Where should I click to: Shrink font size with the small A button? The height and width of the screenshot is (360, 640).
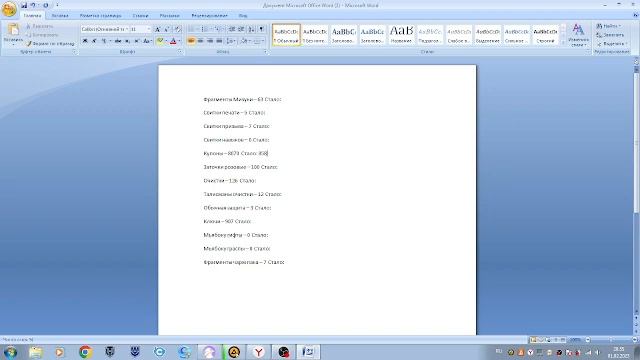[x=167, y=29]
